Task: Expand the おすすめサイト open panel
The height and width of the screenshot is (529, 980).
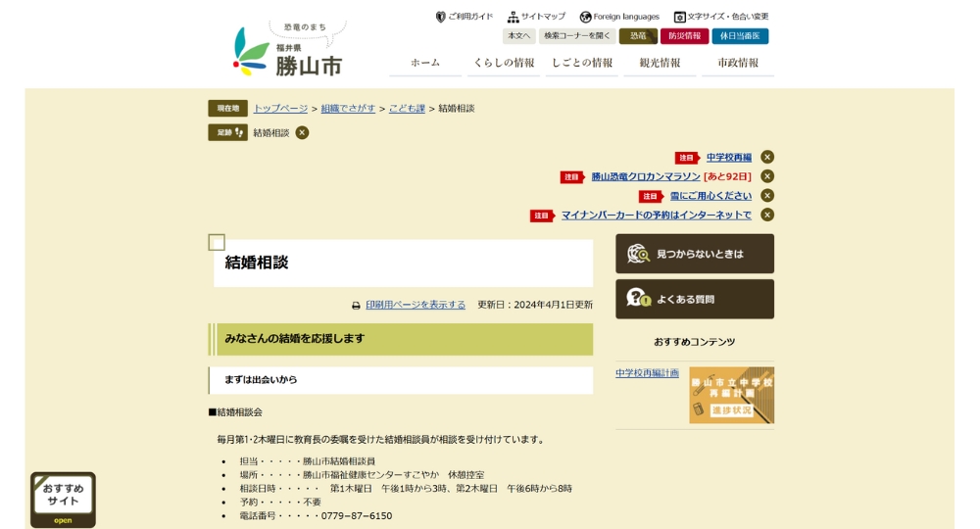Action: point(63,500)
